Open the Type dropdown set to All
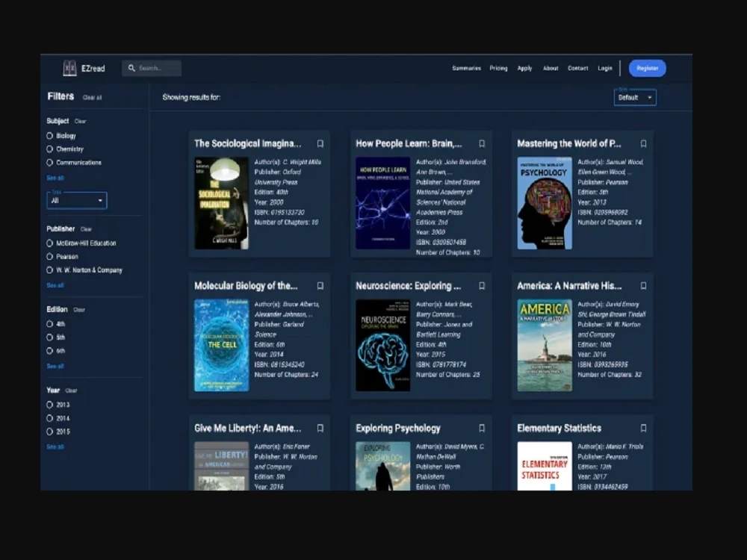 coord(77,200)
